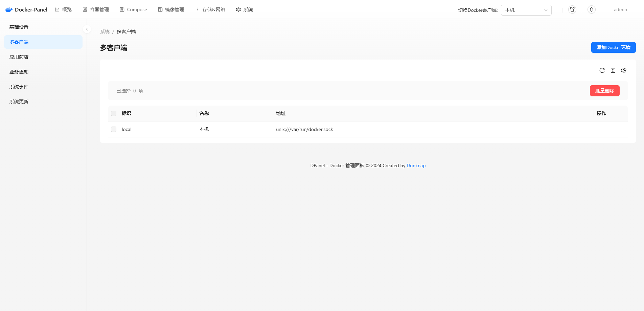
Task: Click 系统 in the breadcrumb
Action: coord(105,31)
